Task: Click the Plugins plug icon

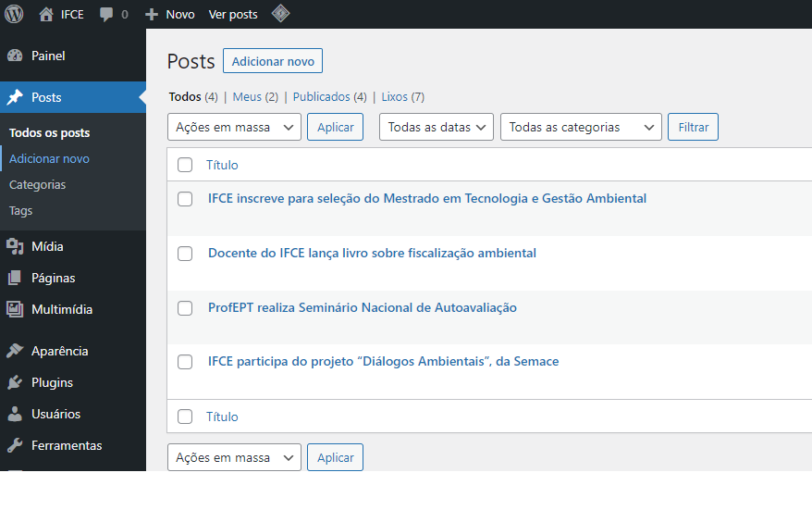Action: point(15,382)
